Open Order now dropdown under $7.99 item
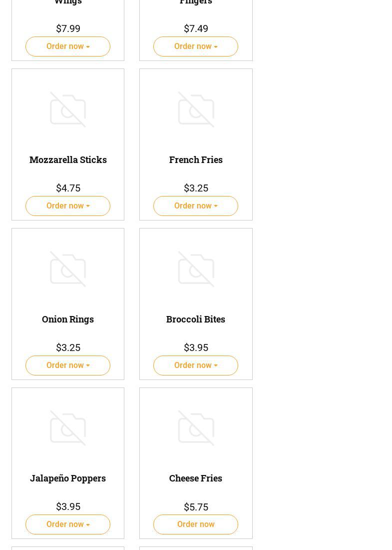Screen dimensions: 392x550 [68, 46]
